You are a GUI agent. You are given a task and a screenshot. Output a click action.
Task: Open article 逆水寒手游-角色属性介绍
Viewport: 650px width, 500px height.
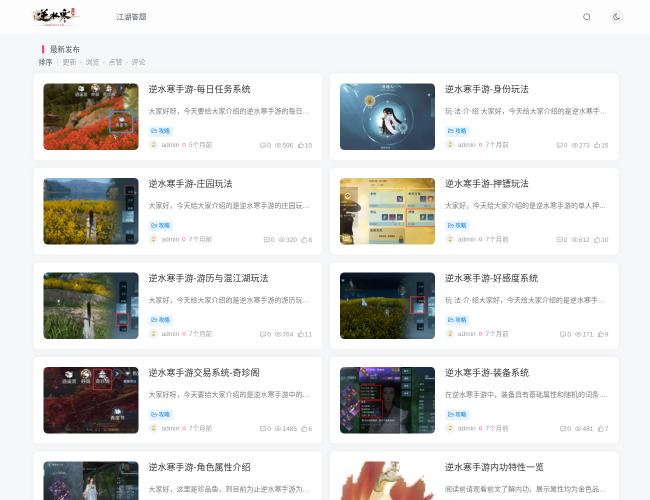click(200, 467)
